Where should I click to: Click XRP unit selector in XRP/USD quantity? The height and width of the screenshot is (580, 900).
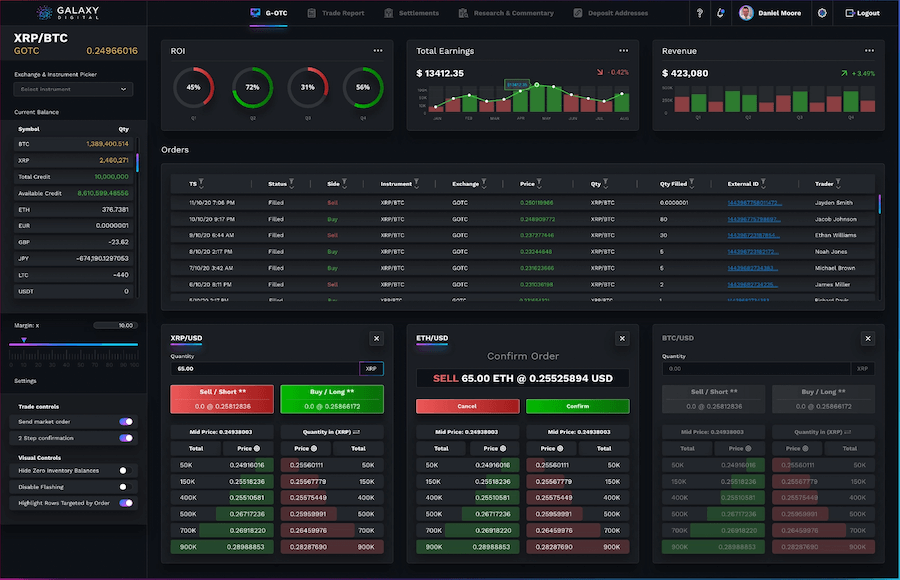pos(371,369)
